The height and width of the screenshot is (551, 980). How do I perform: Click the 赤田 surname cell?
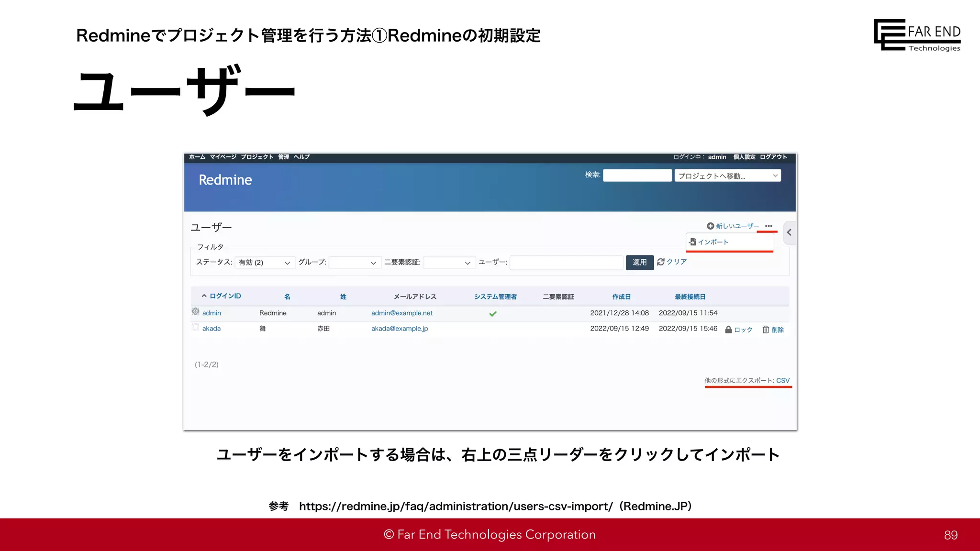tap(323, 329)
